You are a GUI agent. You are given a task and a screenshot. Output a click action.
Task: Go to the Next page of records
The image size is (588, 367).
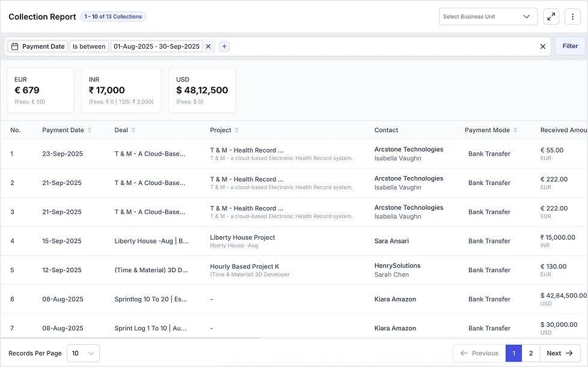(x=559, y=353)
